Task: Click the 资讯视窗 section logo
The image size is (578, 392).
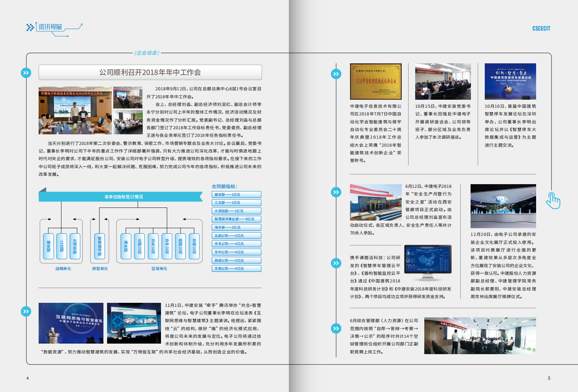Action: point(54,29)
